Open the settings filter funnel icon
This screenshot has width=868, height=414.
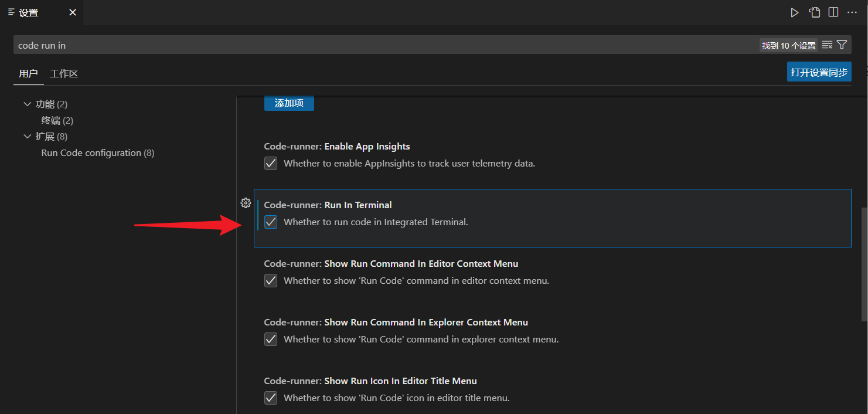842,45
